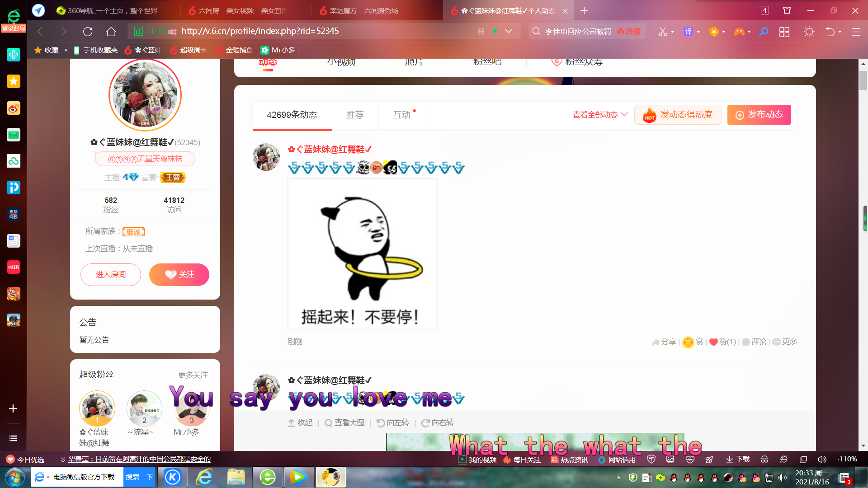Expand the translate extension dropdown arrow
Viewport: 868px width, 488px height.
[x=698, y=32]
